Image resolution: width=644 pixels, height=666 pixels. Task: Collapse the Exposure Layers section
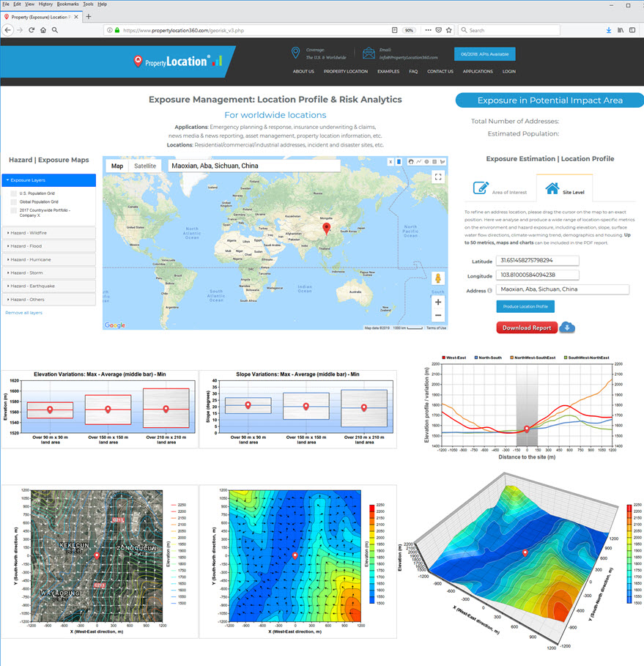click(49, 180)
